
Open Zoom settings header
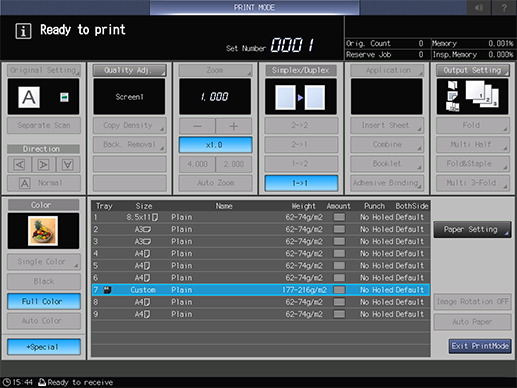click(215, 70)
